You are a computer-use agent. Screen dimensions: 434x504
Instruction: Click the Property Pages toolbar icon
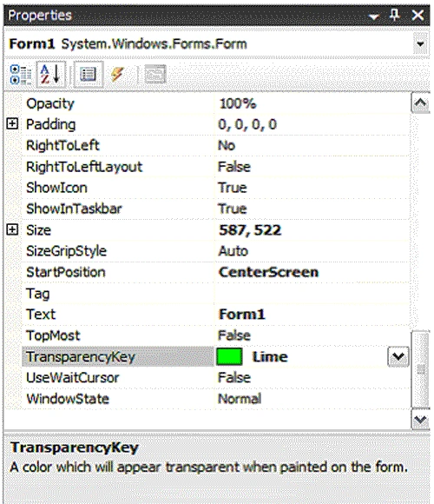[155, 75]
